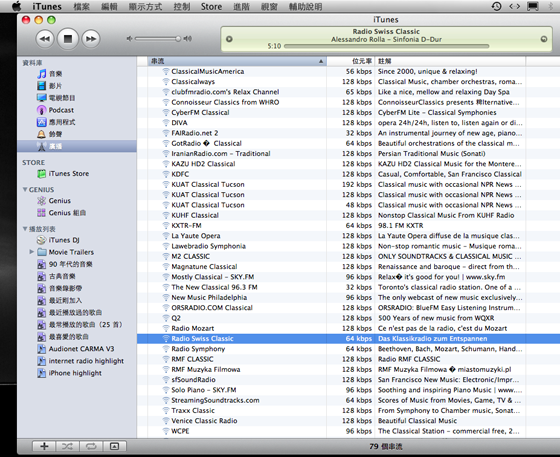560x457 pixels.
Task: Select the highlighted Radio Swiss Classic stream
Action: click(348, 339)
